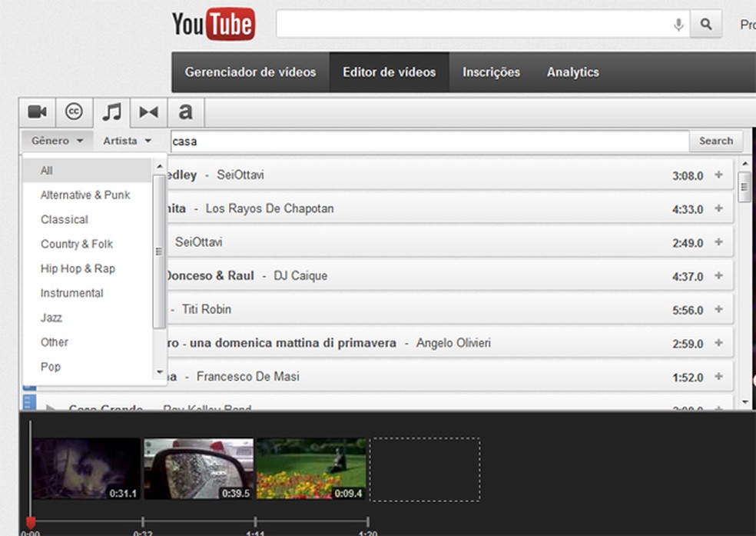Open the Gênero dropdown
The height and width of the screenshot is (536, 756).
pos(57,141)
